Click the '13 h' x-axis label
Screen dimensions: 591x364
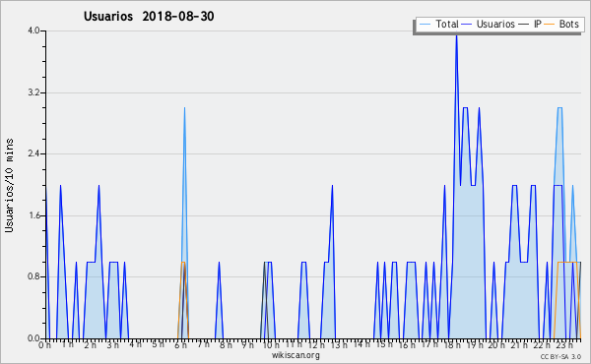(x=339, y=344)
